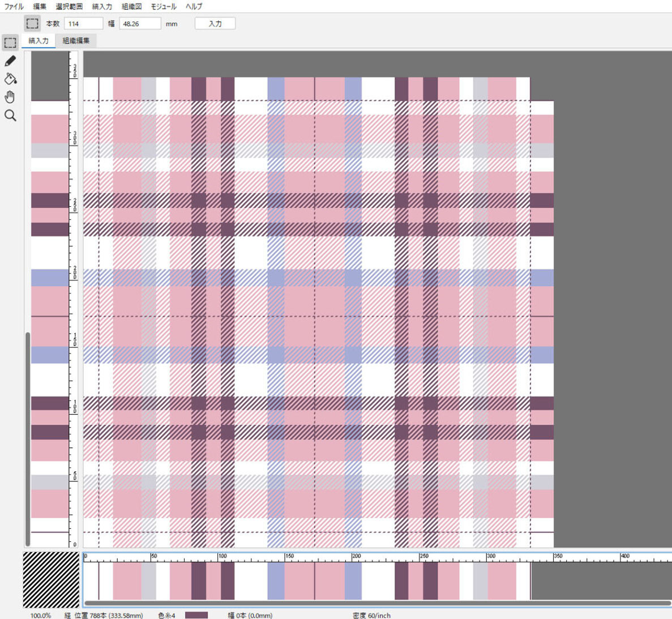
Task: Select the rectangular selection tool in left sidebar
Action: (x=10, y=42)
